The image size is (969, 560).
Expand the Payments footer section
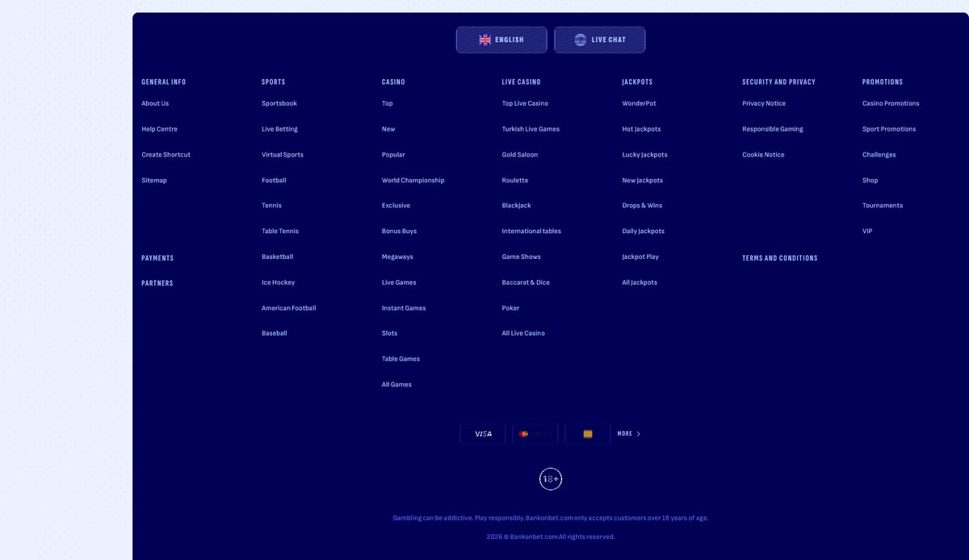157,258
